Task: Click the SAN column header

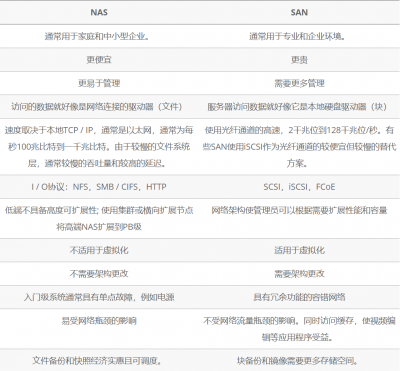Action: pos(299,12)
